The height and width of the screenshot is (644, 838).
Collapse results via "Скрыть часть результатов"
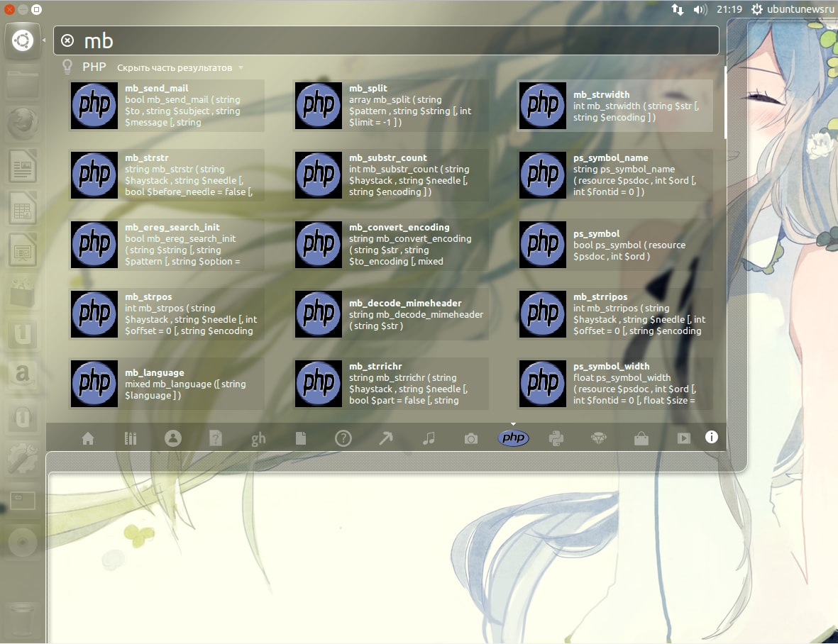(180, 68)
